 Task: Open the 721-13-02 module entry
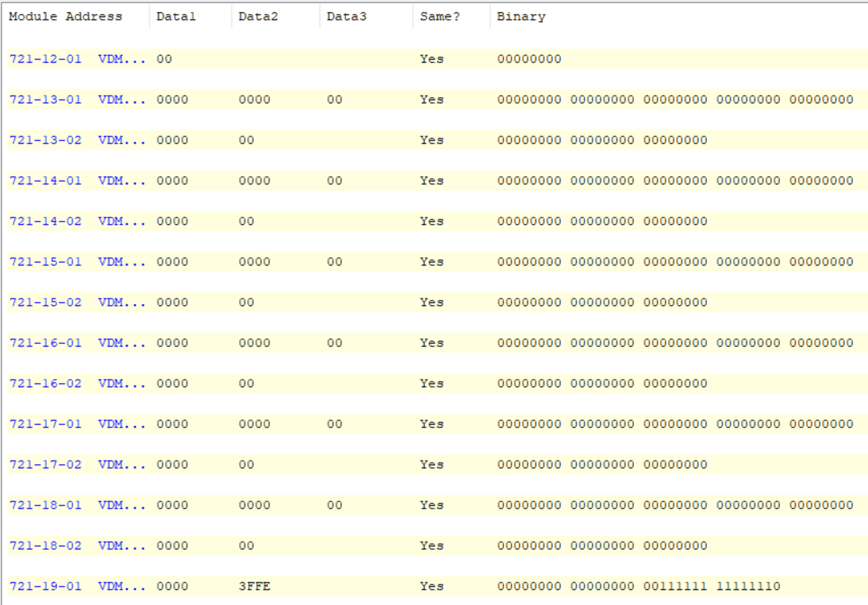pos(45,140)
